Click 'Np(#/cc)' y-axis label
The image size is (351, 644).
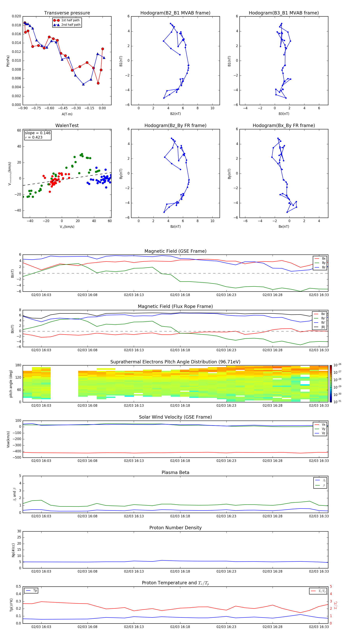(x=13, y=550)
